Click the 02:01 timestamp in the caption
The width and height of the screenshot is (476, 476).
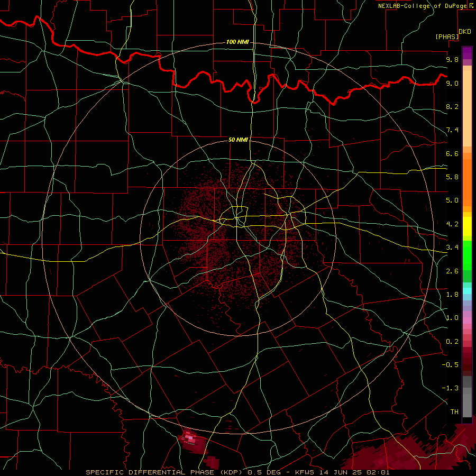(378, 472)
